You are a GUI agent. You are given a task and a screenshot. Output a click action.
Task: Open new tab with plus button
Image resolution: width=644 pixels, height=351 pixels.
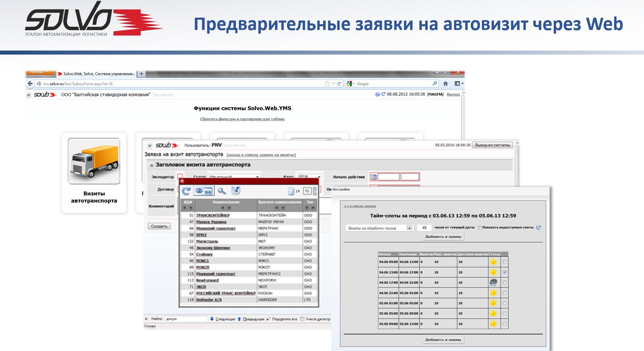click(x=141, y=74)
